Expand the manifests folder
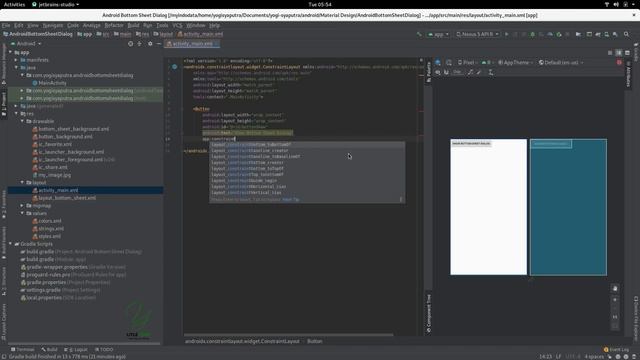This screenshot has width=640, height=360. (16, 60)
